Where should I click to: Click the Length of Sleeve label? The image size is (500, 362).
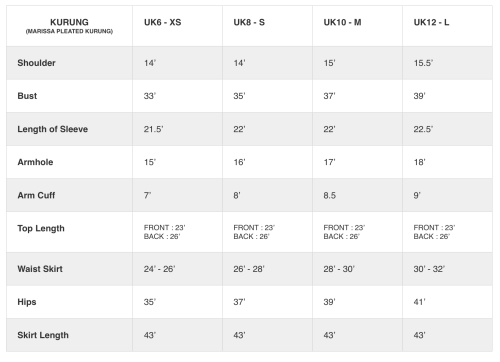click(x=53, y=129)
